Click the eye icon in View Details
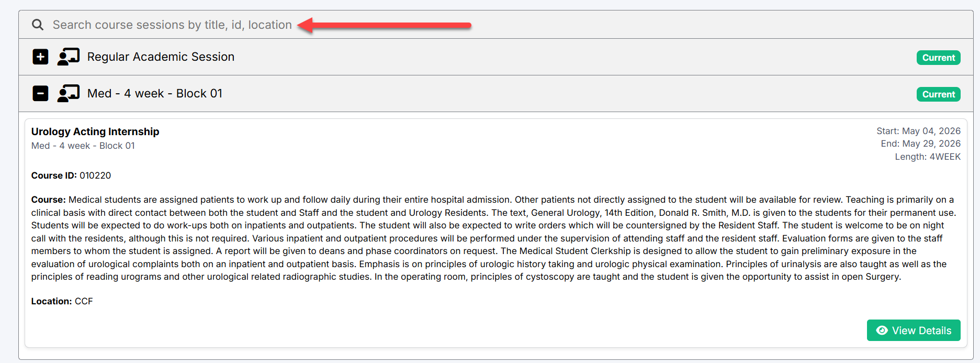 pos(882,331)
